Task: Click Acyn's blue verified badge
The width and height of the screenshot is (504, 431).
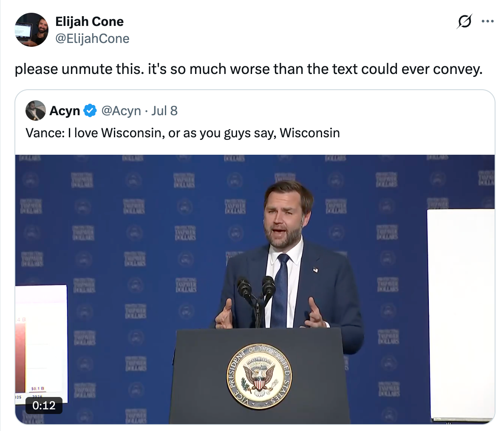Action: coord(90,111)
